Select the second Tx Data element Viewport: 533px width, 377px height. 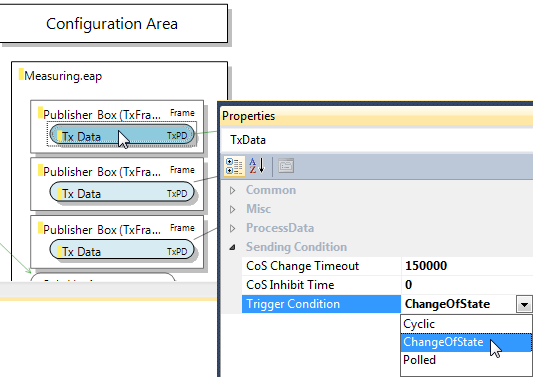pyautogui.click(x=122, y=193)
